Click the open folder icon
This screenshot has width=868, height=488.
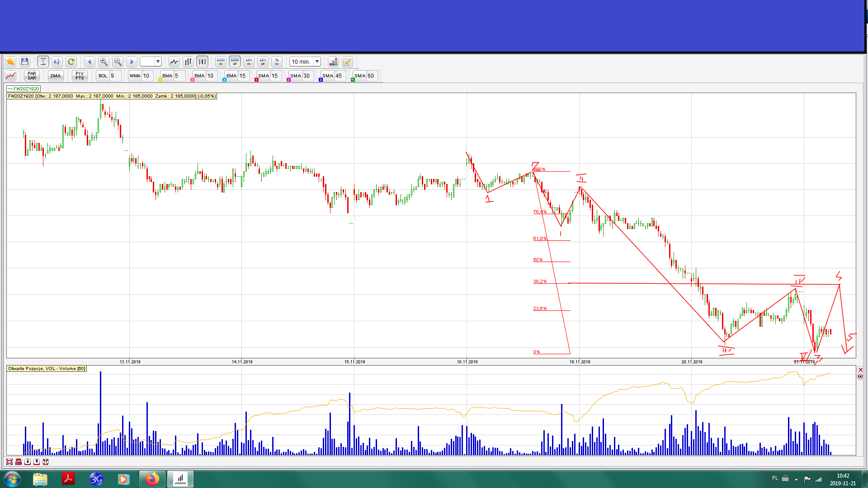[x=10, y=61]
